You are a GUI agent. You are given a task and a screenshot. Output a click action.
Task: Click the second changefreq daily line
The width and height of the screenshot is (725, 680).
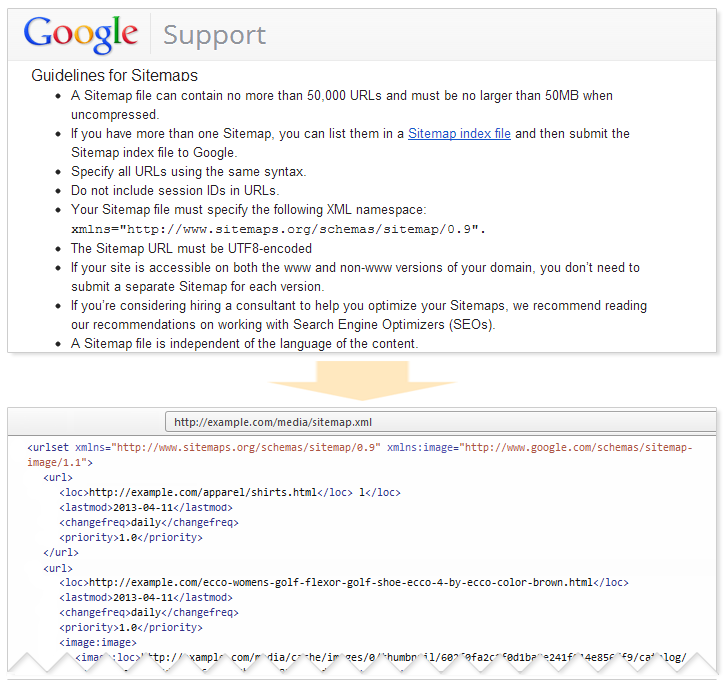point(149,612)
